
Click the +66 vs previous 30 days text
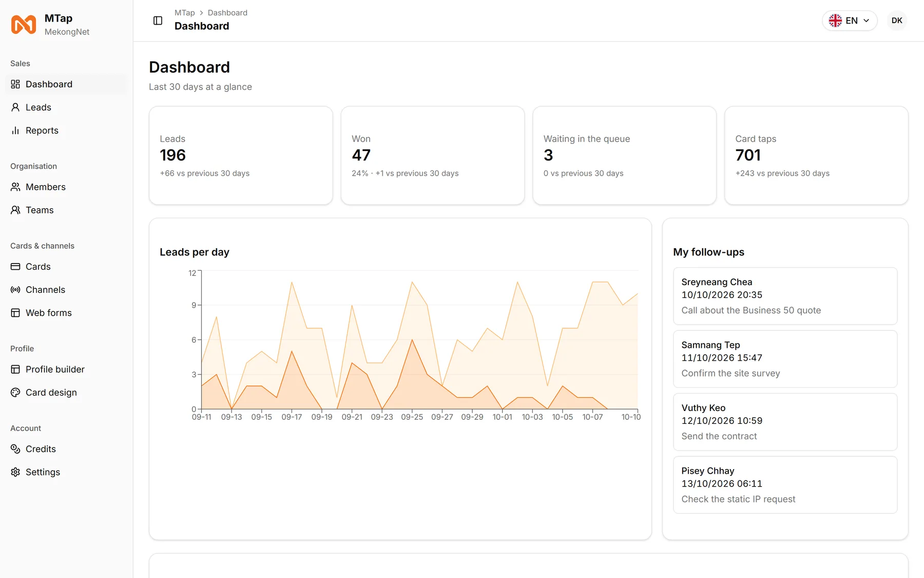click(205, 174)
